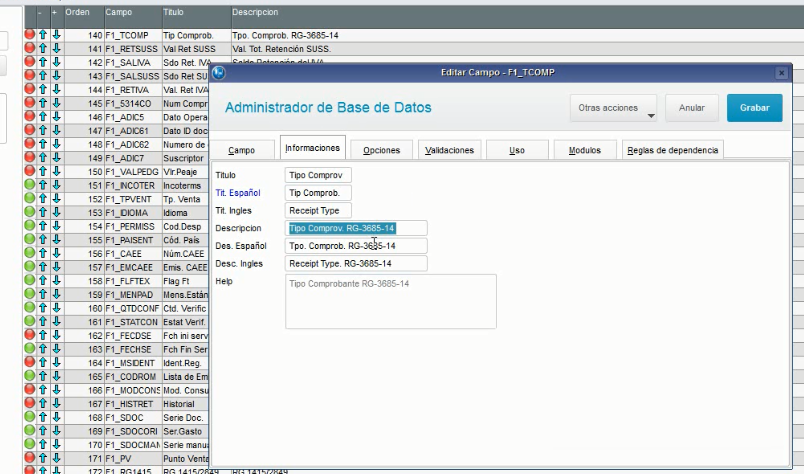Click the app logo icon in the dialog title bar
Image resolution: width=804 pixels, height=474 pixels.
click(219, 73)
